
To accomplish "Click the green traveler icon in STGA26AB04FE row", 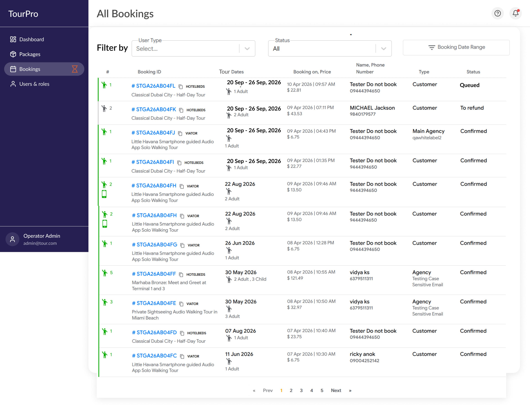I will click(105, 302).
